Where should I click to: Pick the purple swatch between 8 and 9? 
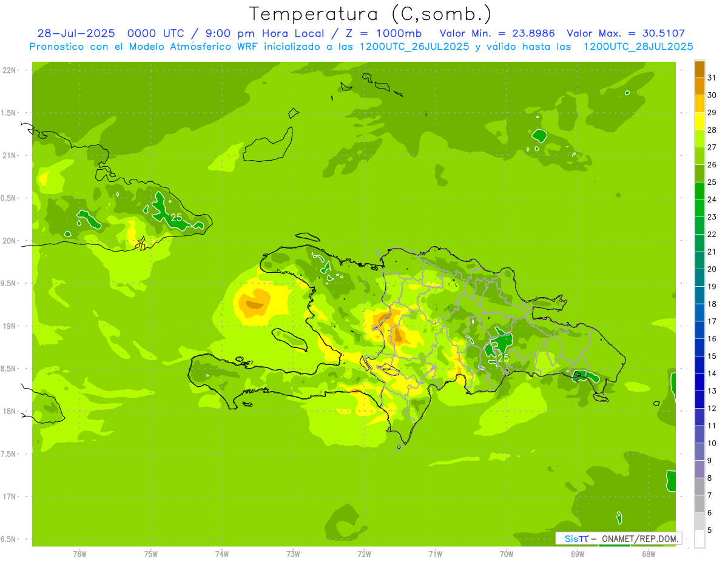click(x=699, y=469)
